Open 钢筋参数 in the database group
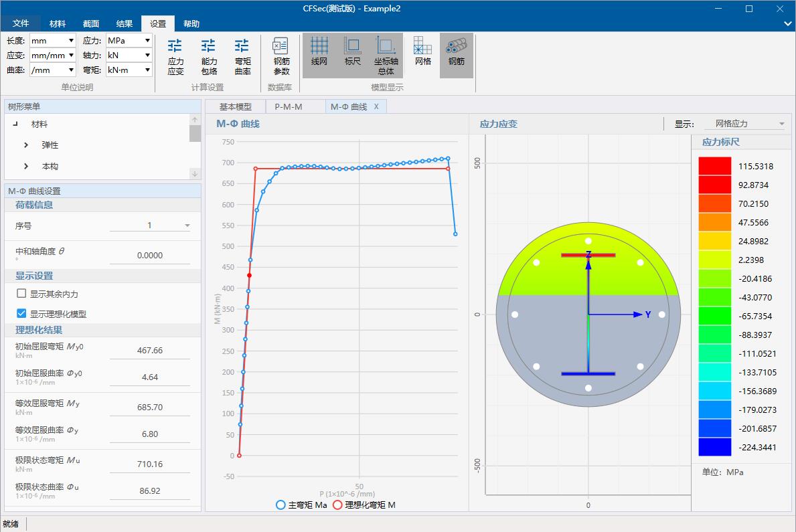796x532 pixels. [281, 55]
